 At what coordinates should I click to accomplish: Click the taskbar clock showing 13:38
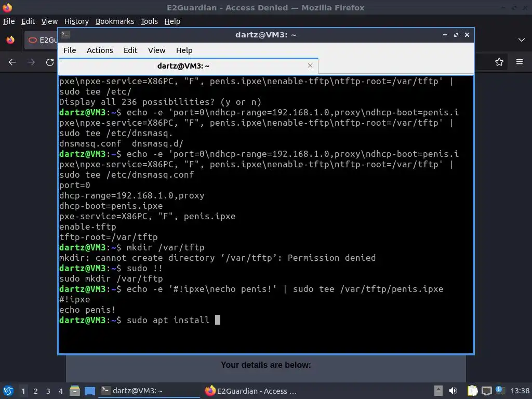(x=520, y=391)
